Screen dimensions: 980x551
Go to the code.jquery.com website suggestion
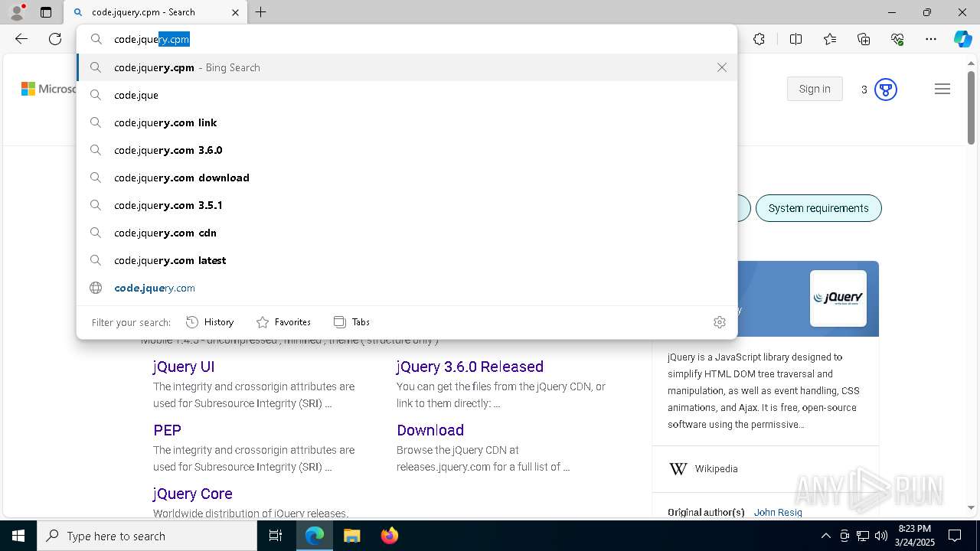click(x=407, y=288)
